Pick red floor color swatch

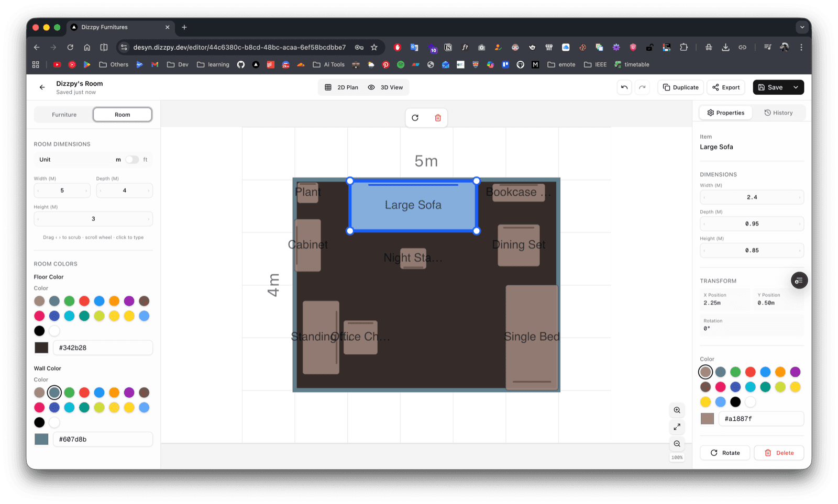tap(84, 301)
